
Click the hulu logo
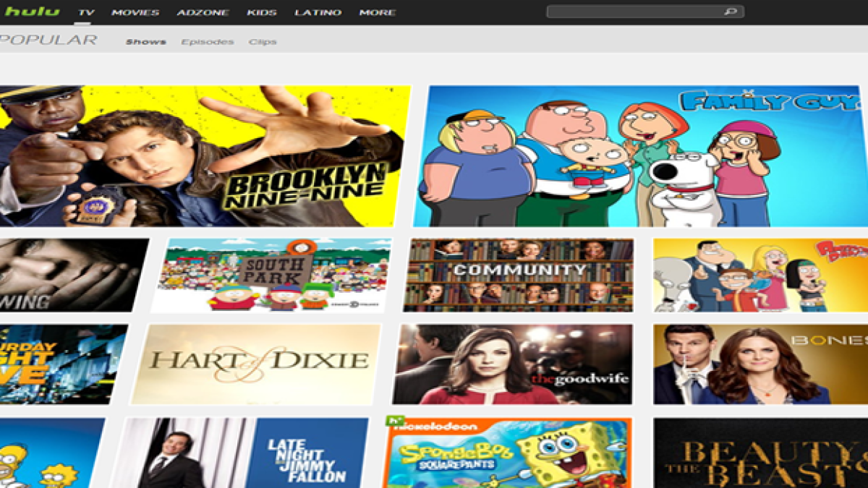33,12
